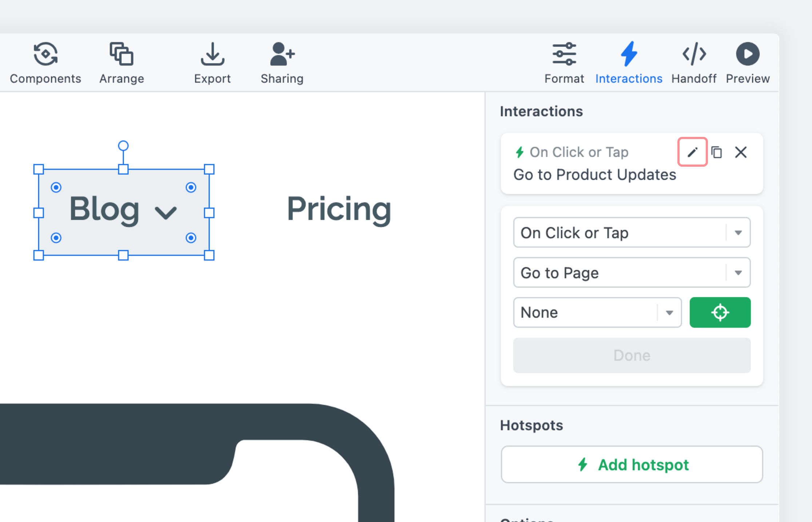
Task: Click the Add hotspot button
Action: (x=632, y=465)
